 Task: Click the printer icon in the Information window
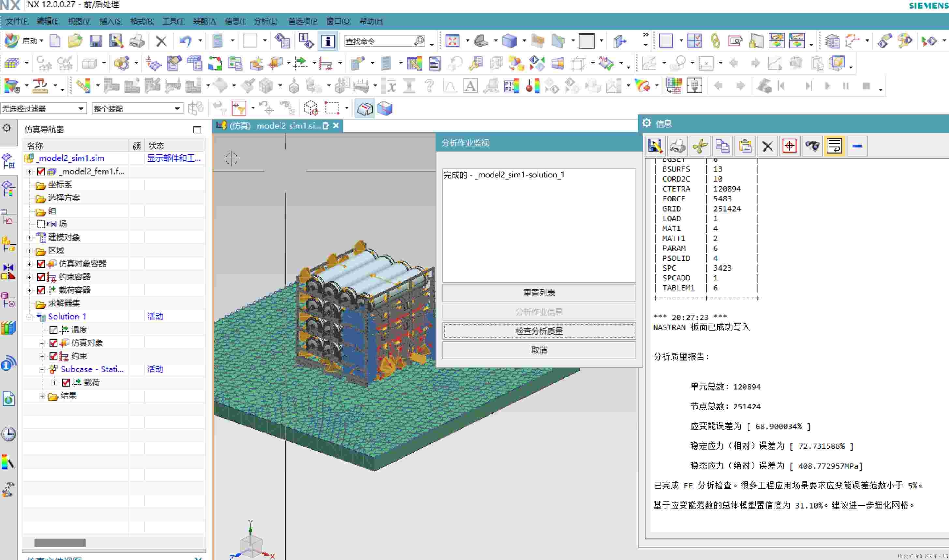pos(677,146)
